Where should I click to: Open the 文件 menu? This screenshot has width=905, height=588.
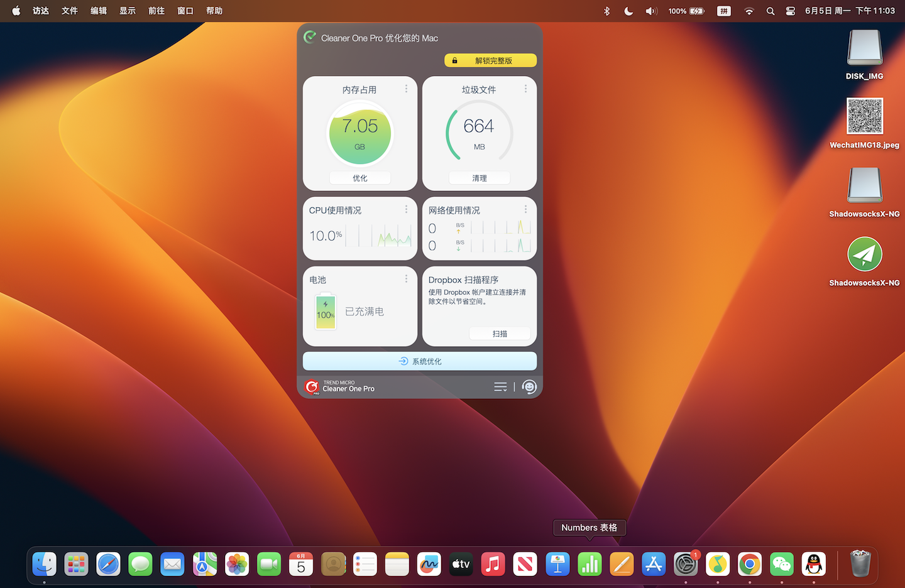click(x=70, y=11)
